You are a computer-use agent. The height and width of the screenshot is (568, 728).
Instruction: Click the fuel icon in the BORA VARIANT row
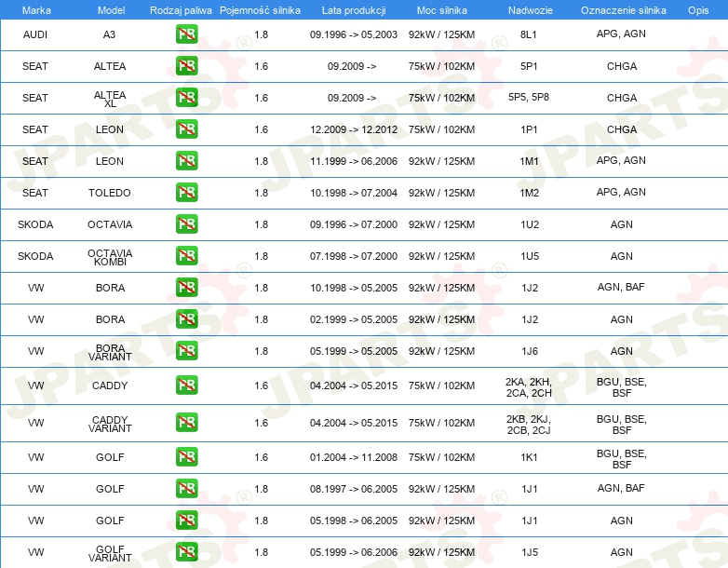[x=186, y=350]
